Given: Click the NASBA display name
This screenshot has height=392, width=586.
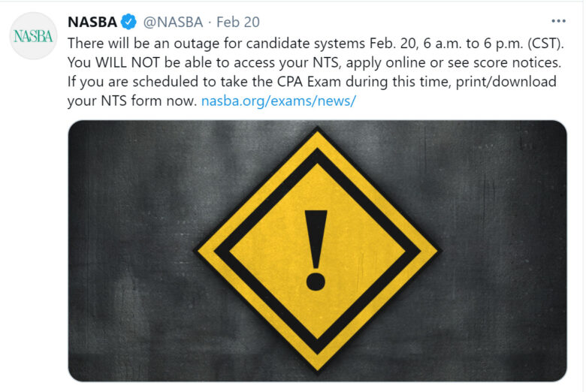Looking at the screenshot, I should click(92, 22).
